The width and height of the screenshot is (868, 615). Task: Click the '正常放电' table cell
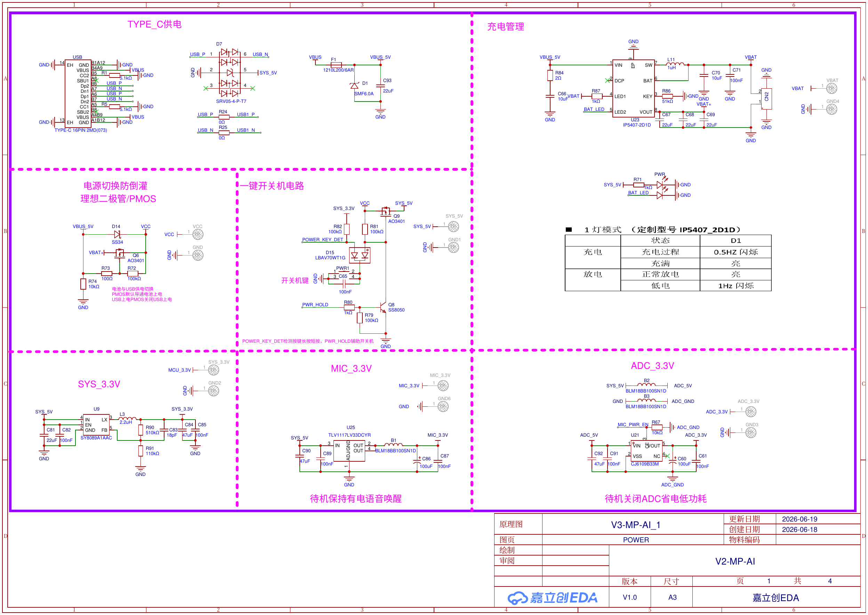pyautogui.click(x=660, y=275)
